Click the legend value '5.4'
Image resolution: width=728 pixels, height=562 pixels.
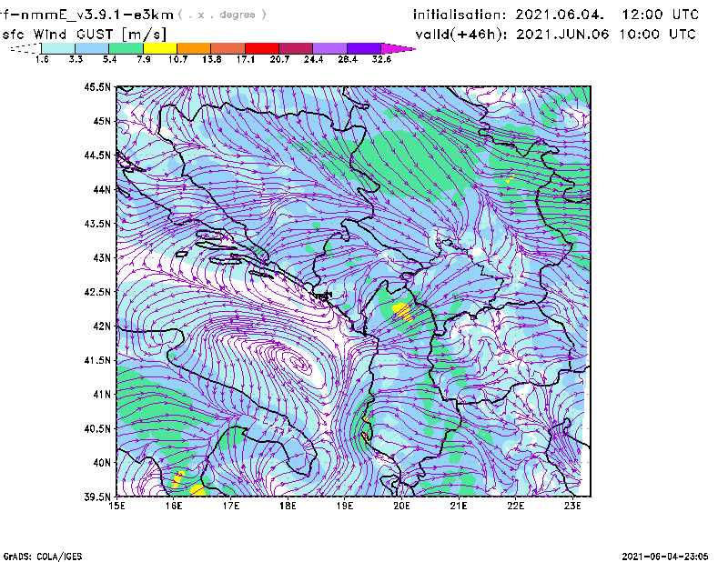tap(109, 59)
